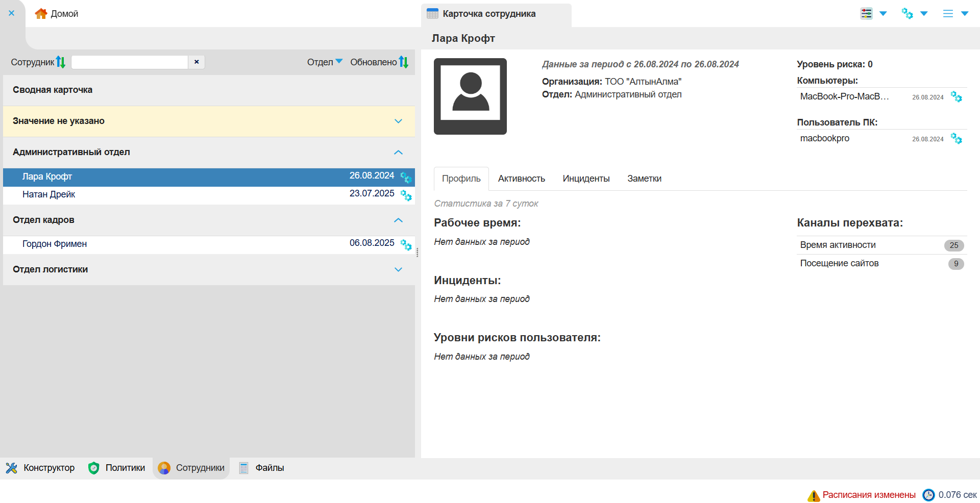
Task: Switch to the Активность tab
Action: pos(521,179)
